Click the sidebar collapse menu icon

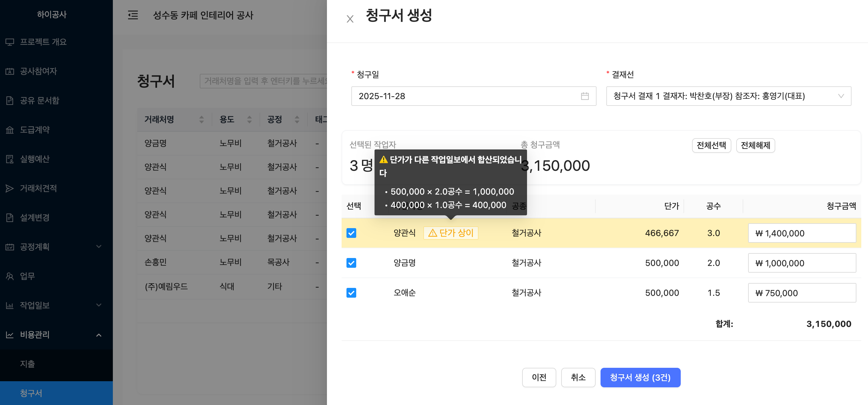tap(133, 15)
